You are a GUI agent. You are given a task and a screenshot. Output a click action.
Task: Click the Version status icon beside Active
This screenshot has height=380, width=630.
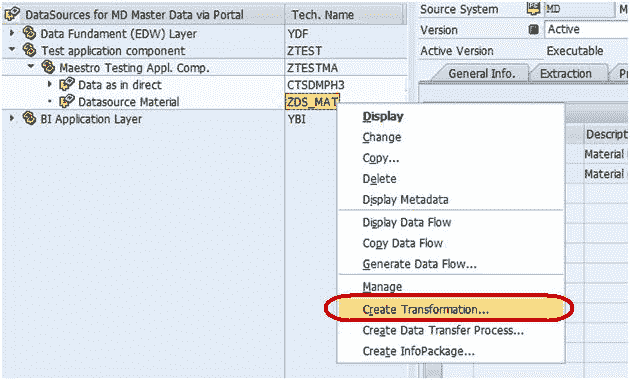(x=534, y=29)
